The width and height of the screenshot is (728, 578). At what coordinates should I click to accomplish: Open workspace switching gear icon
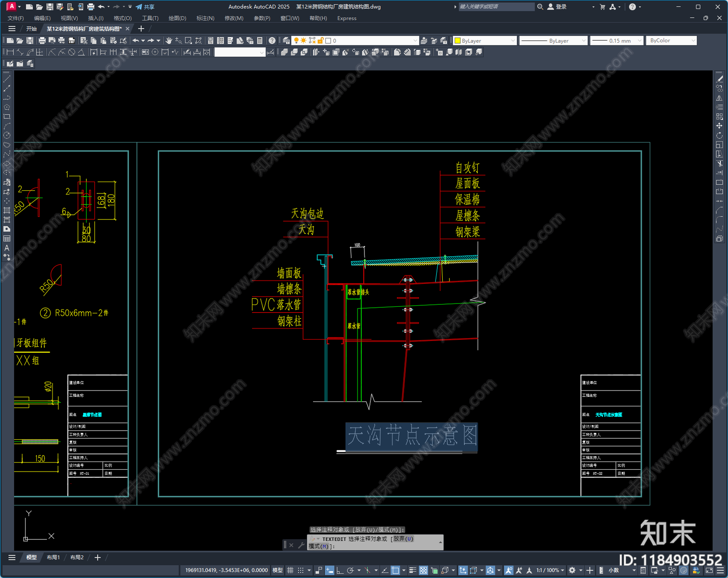point(572,570)
